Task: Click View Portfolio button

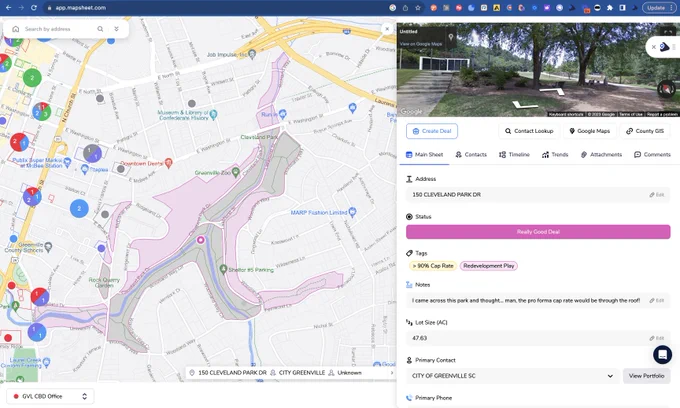Action: pos(647,376)
